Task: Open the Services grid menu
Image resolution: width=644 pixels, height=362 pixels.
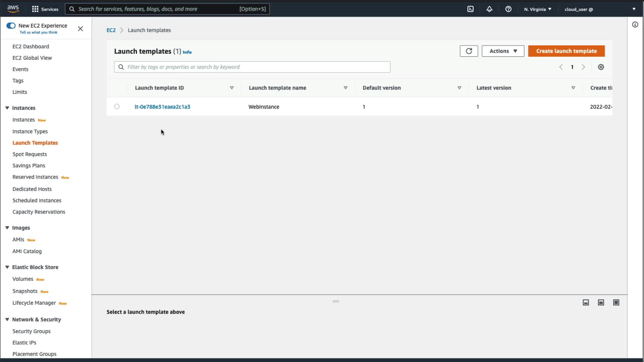Action: (45, 9)
